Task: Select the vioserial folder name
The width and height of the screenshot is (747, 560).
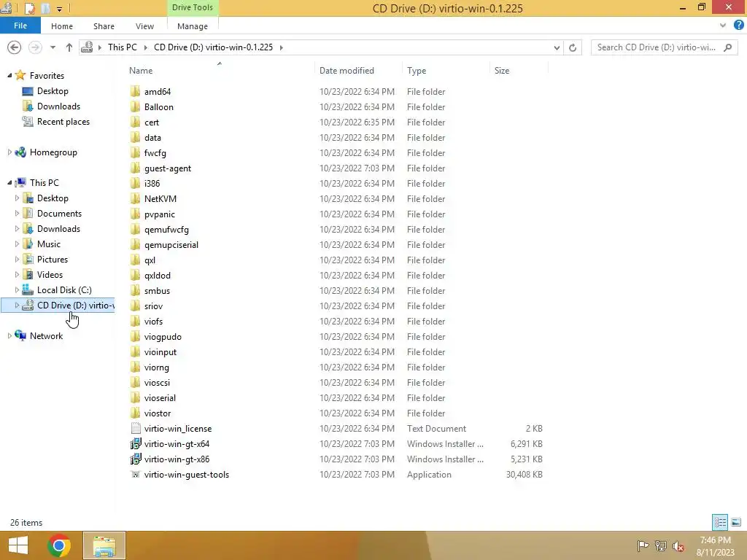Action: (x=160, y=397)
